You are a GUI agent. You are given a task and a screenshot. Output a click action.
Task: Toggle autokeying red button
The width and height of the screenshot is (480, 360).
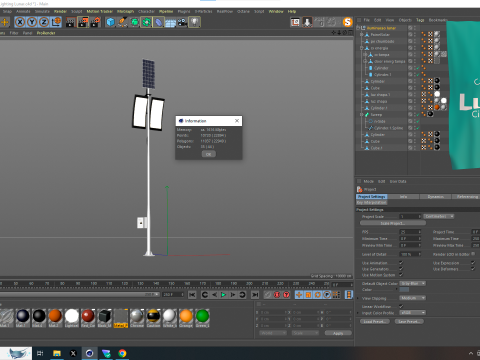[277, 295]
